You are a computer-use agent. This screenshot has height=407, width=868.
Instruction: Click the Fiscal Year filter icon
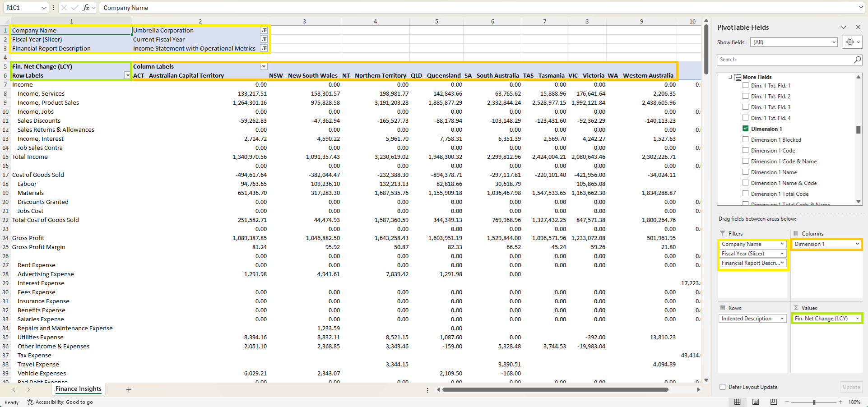click(264, 39)
